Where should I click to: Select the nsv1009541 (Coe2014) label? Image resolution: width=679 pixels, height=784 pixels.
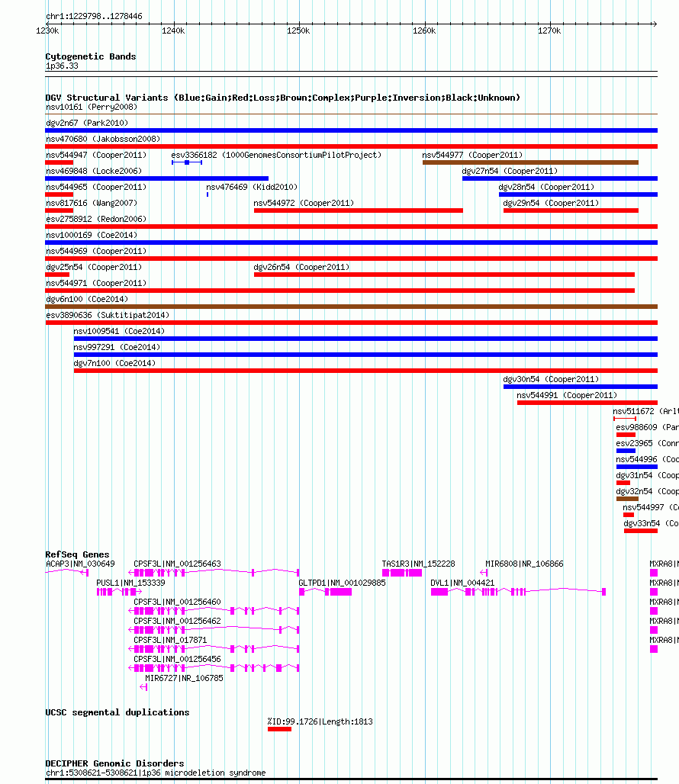119,331
